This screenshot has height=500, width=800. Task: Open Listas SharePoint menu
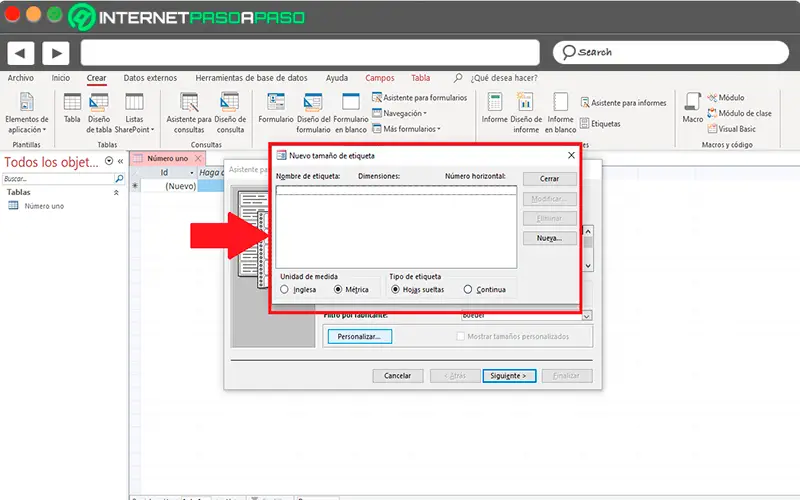134,113
